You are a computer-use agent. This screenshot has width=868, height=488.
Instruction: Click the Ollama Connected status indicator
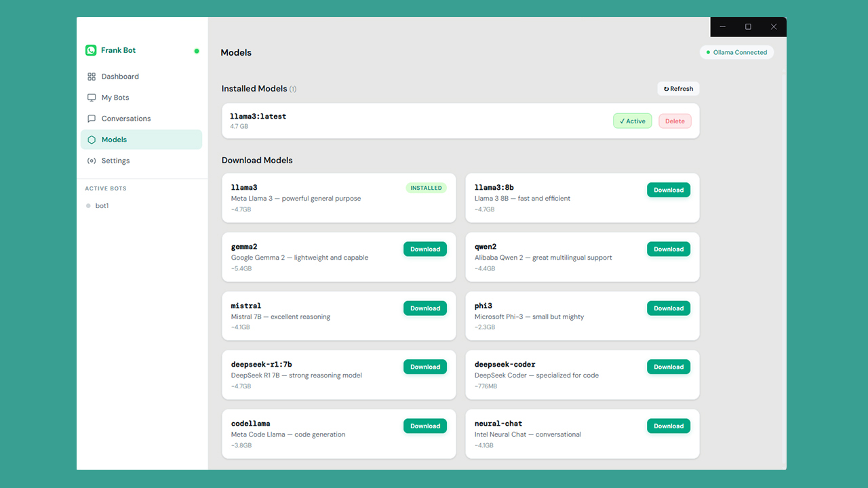pos(736,52)
